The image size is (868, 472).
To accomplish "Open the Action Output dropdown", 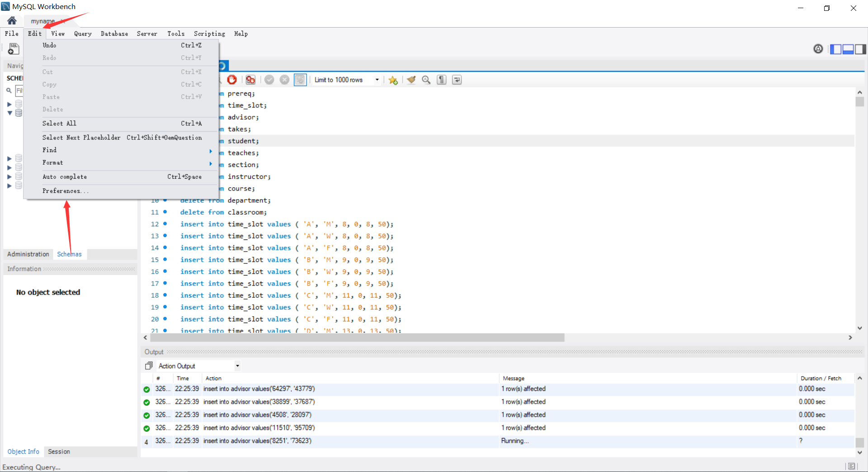I will tap(237, 366).
